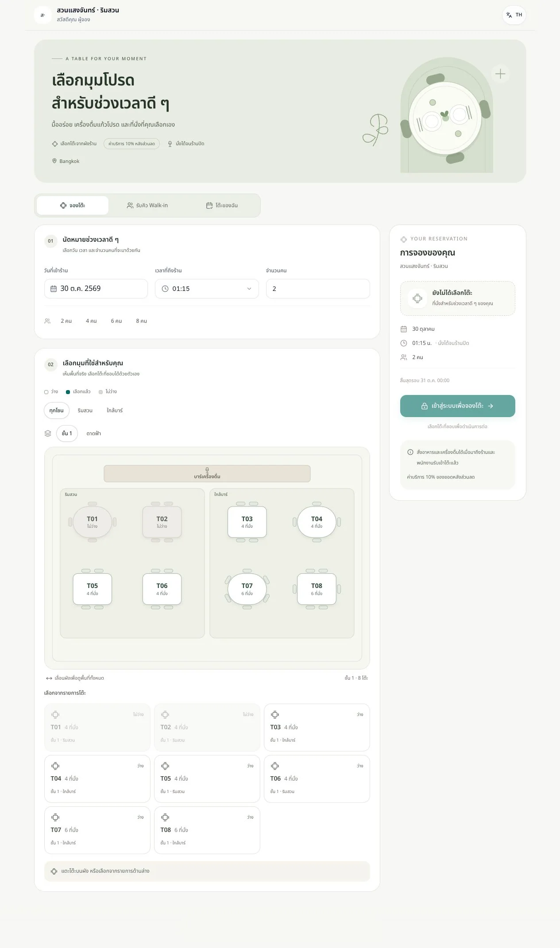Select table T08 on the floor map

(x=317, y=589)
